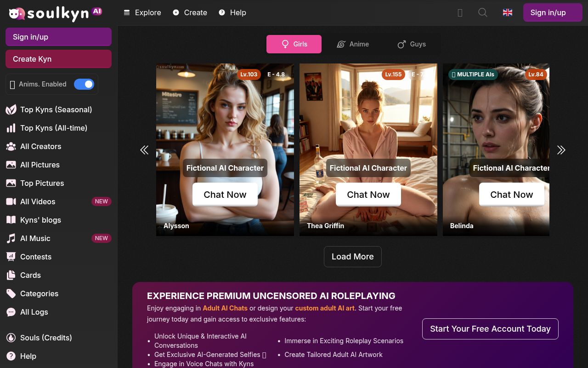Select the Girls filter tab
Viewport: 588px width, 368px height.
(x=294, y=44)
